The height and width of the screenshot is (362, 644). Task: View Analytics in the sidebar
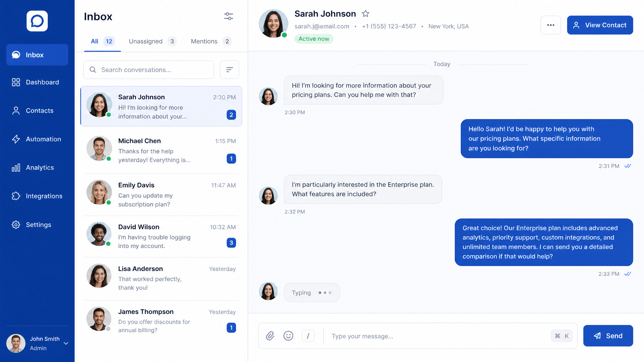click(x=37, y=167)
